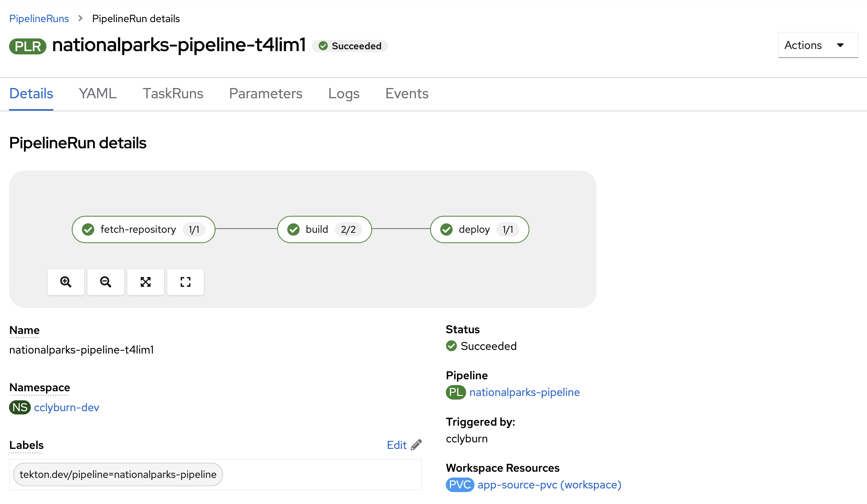Click the fetch-repository success check icon
867x504 pixels.
pyautogui.click(x=88, y=229)
